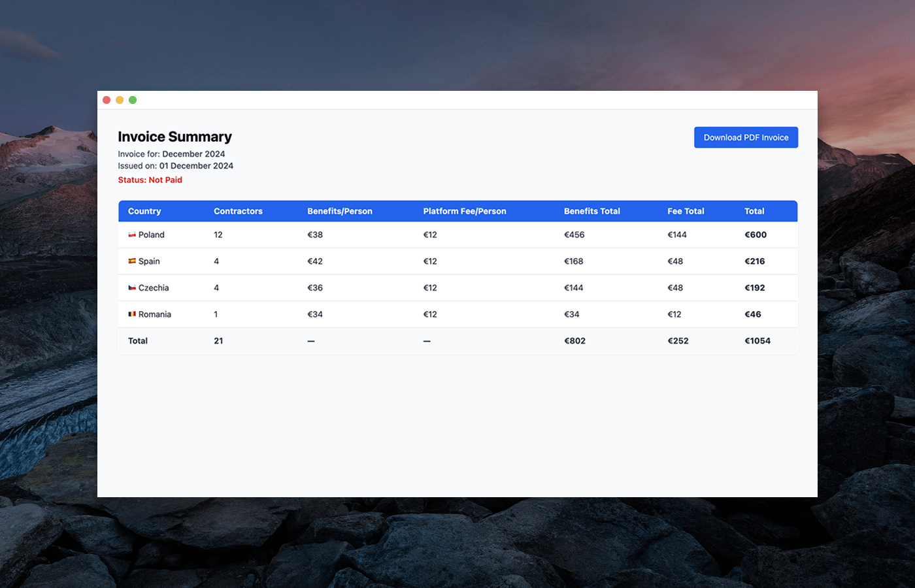The height and width of the screenshot is (588, 915).
Task: Maximize the window with the green button
Action: 133,100
